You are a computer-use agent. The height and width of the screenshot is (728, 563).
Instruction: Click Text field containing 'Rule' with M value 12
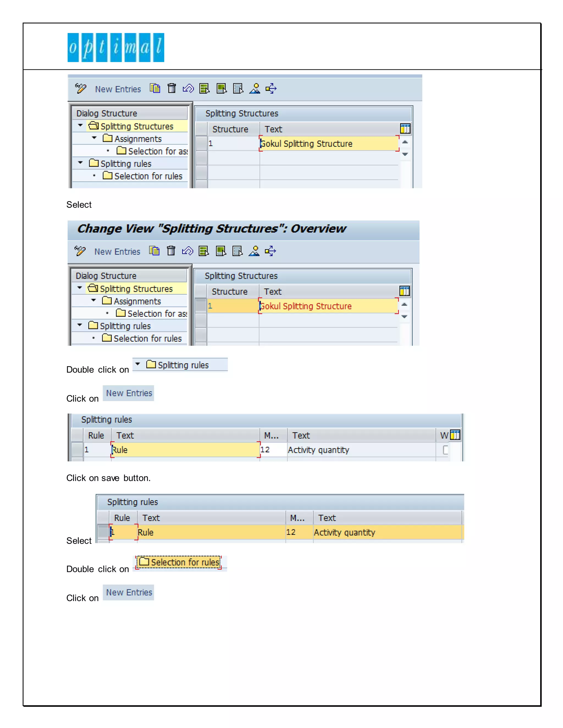point(186,450)
